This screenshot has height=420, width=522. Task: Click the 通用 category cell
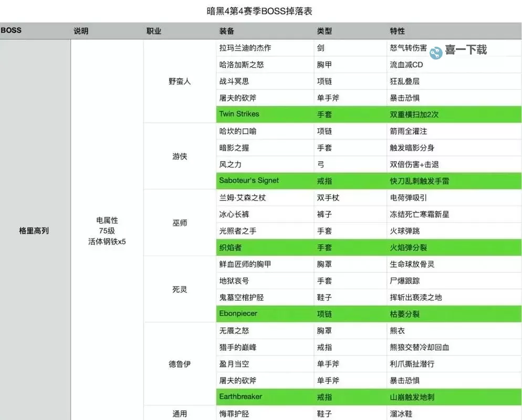[178, 414]
